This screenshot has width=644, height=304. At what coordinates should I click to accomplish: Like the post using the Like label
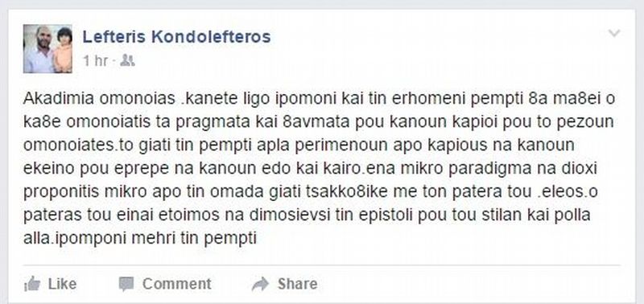(x=62, y=283)
